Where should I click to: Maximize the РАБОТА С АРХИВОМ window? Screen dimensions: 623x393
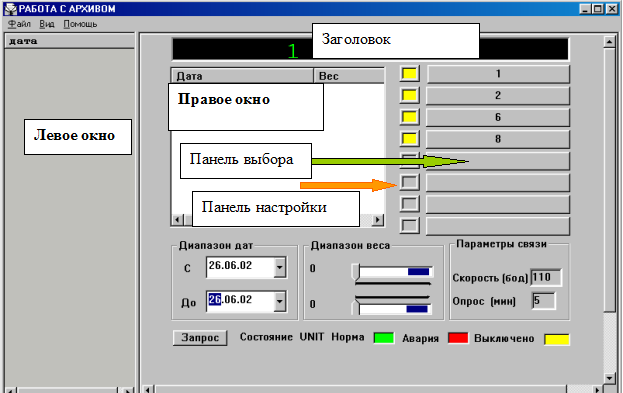click(598, 9)
